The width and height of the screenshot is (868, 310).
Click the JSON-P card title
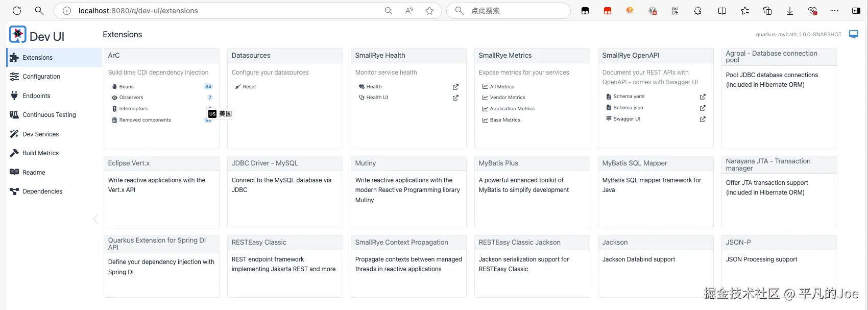(738, 243)
